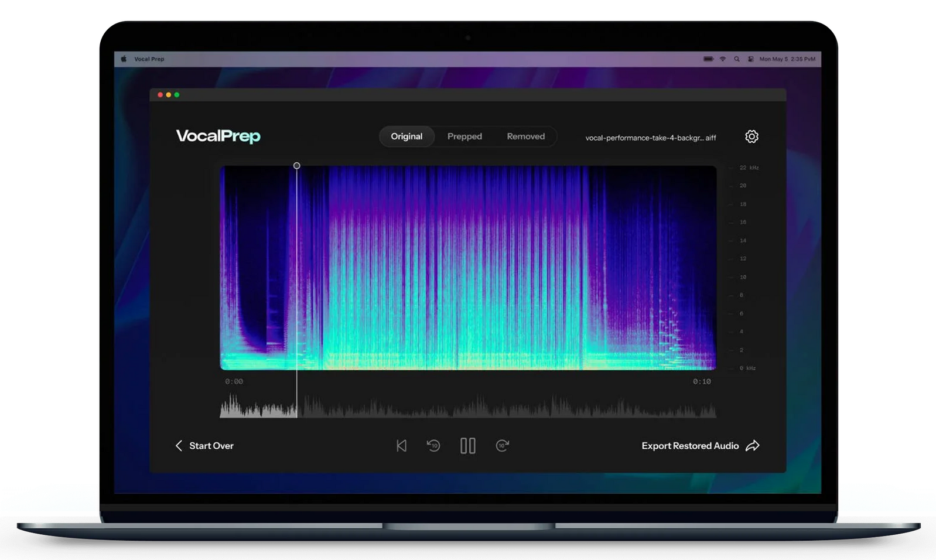Skip forward 10 seconds
This screenshot has height=560, width=936.
(502, 446)
